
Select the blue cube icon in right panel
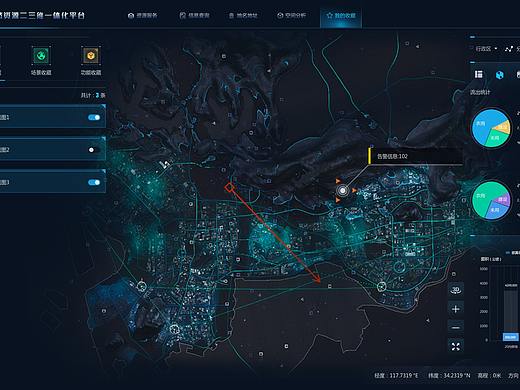[x=499, y=75]
